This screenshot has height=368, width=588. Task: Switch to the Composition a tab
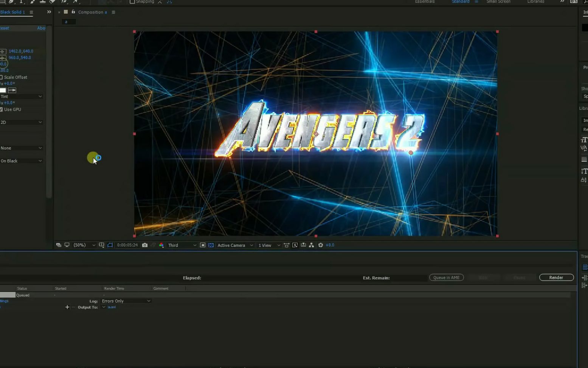click(x=92, y=12)
